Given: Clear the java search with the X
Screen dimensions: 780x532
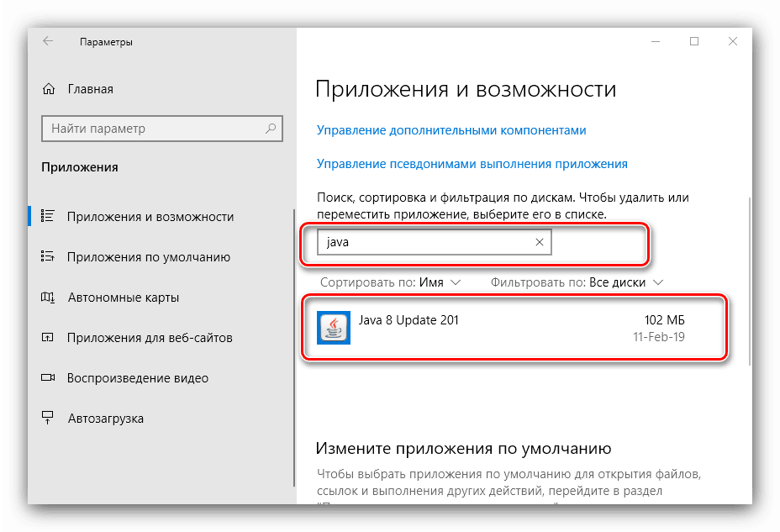Looking at the screenshot, I should [539, 242].
